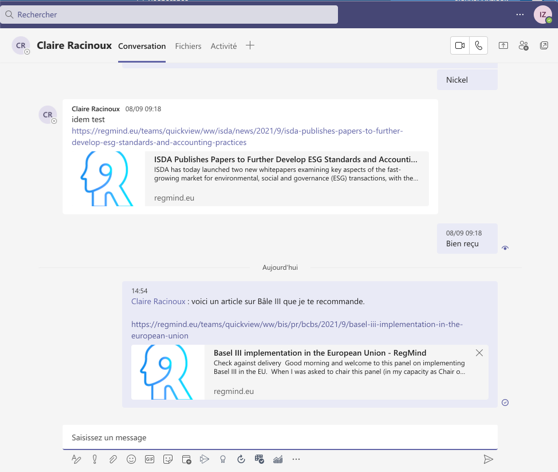Click the CR avatar beside the idem test message
The image size is (558, 472).
[x=48, y=115]
